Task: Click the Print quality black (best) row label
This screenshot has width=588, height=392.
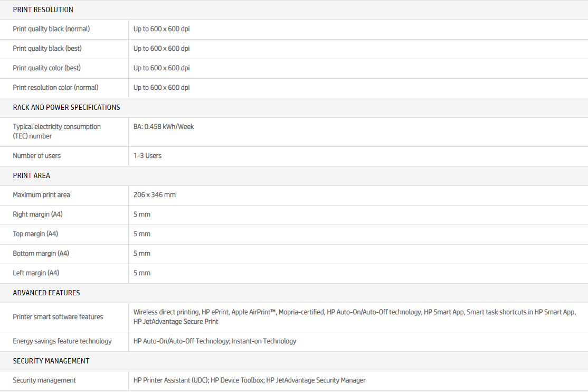Action: pyautogui.click(x=47, y=49)
